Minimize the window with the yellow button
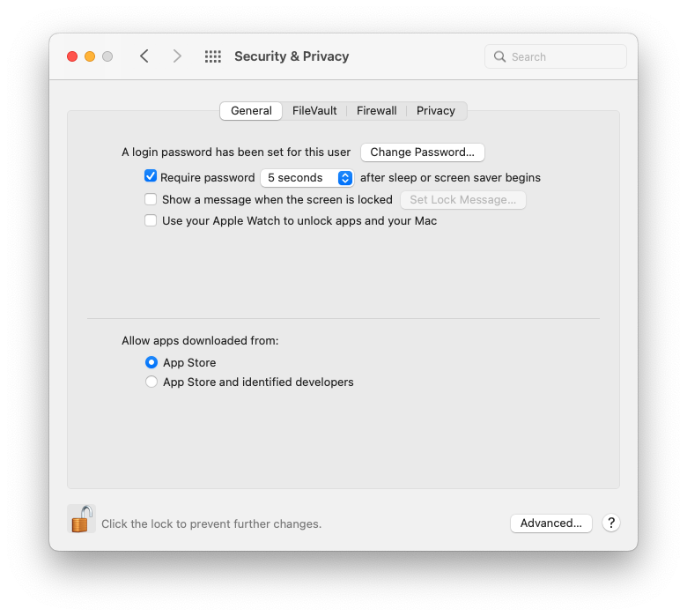687x616 pixels. [90, 56]
